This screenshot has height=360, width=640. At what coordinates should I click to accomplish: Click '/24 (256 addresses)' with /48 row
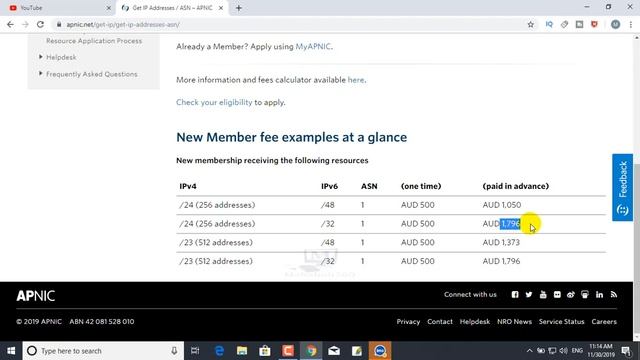(217, 205)
